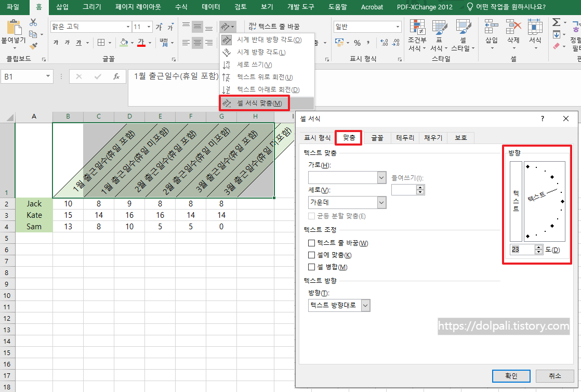
Task: Open the number format 일반 dropdown
Action: pos(398,27)
